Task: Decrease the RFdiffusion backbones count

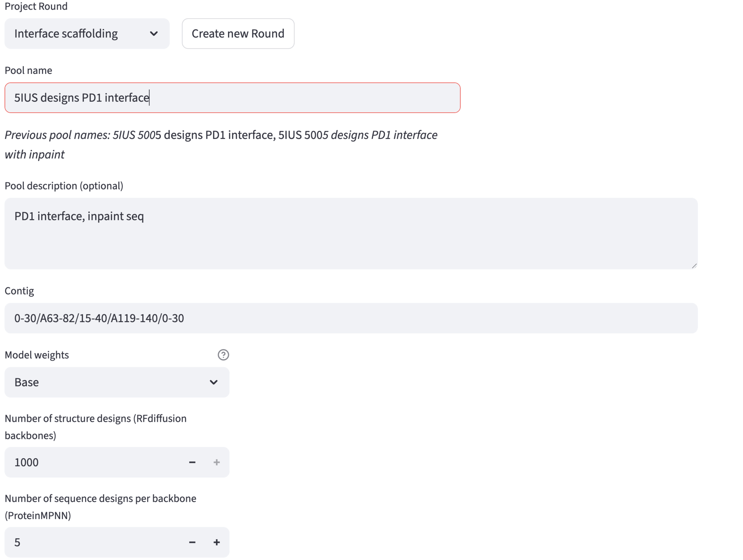Action: 192,462
